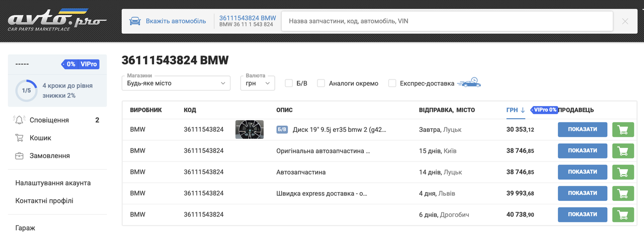Click the price 39 993,68
This screenshot has height=234, width=644.
tap(520, 193)
